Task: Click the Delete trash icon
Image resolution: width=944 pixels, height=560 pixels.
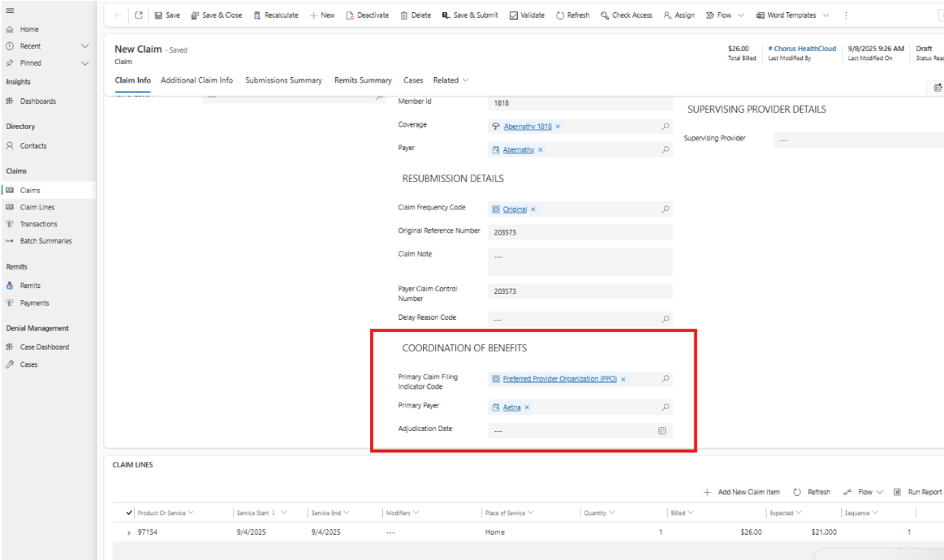Action: point(403,15)
